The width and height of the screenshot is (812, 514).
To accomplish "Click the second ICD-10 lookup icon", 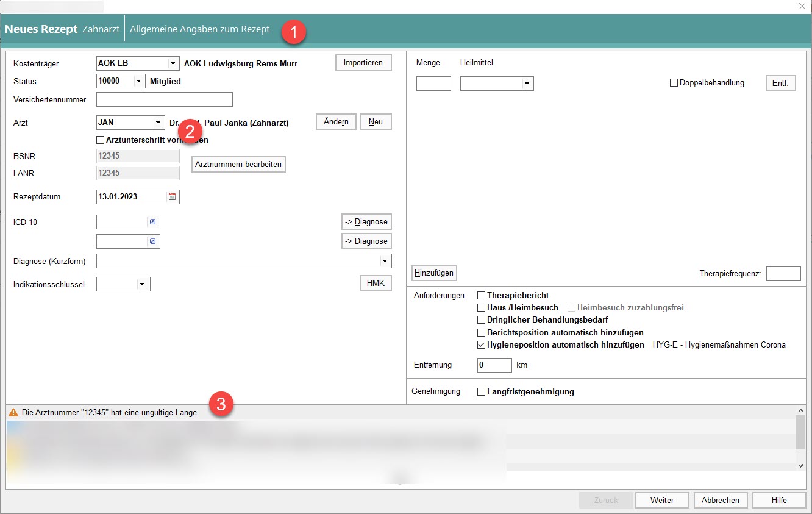I will click(152, 242).
